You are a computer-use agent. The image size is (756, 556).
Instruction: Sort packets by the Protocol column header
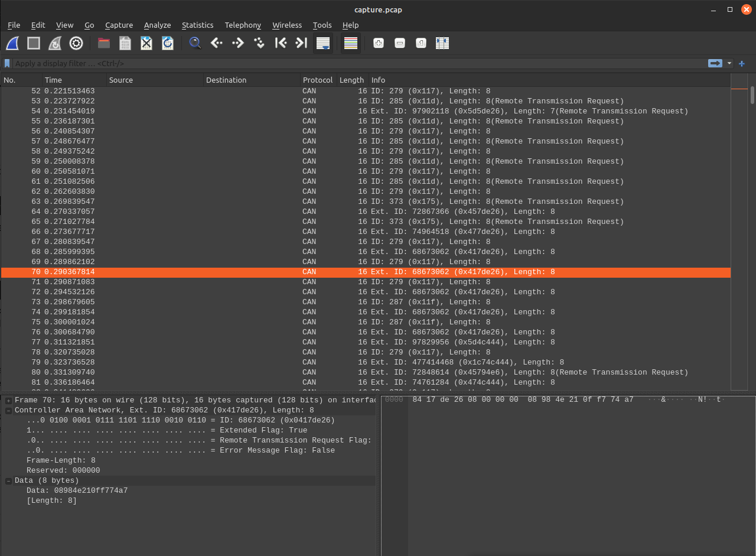coord(318,80)
